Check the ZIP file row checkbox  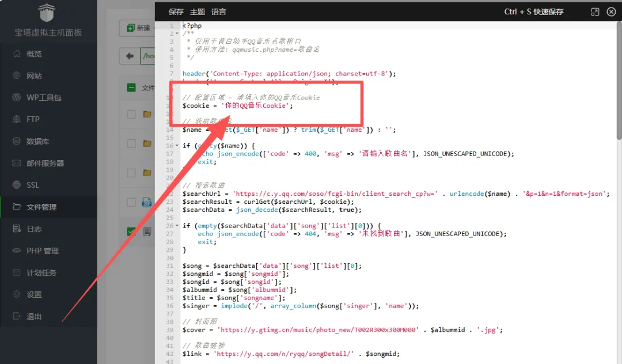pyautogui.click(x=131, y=202)
